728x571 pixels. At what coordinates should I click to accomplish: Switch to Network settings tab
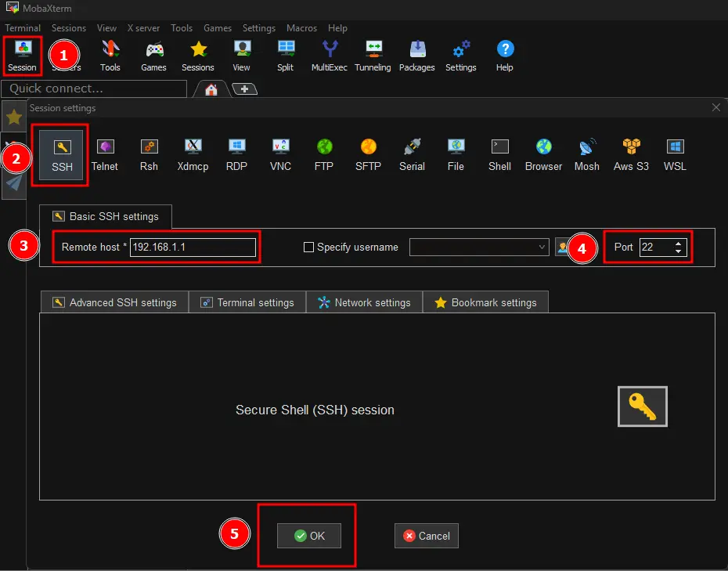(365, 302)
